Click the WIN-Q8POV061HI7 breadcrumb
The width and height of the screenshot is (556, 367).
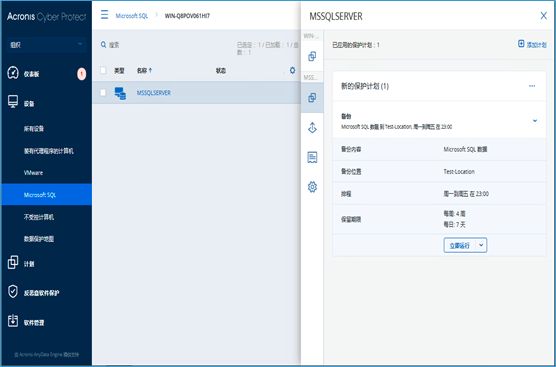pyautogui.click(x=187, y=16)
